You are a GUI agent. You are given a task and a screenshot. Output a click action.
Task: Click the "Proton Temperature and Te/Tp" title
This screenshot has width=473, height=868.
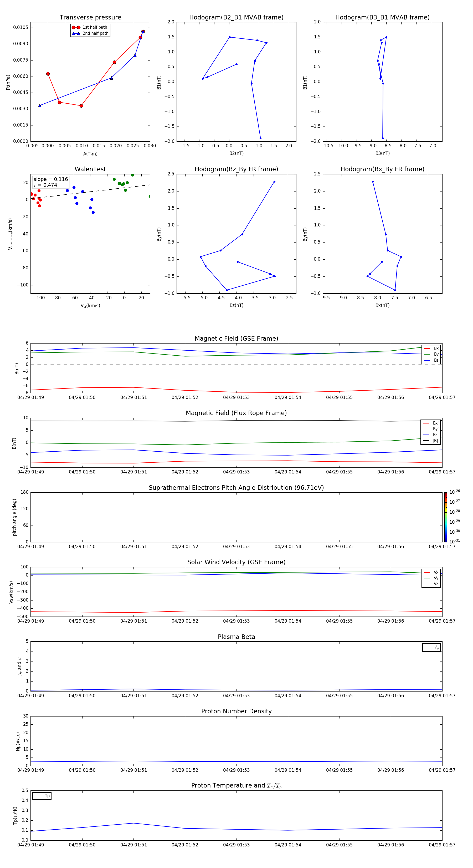click(x=236, y=786)
